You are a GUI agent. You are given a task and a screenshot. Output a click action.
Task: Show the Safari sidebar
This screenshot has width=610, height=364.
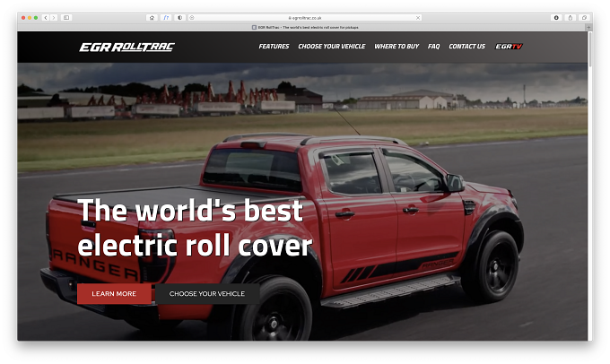tap(66, 18)
